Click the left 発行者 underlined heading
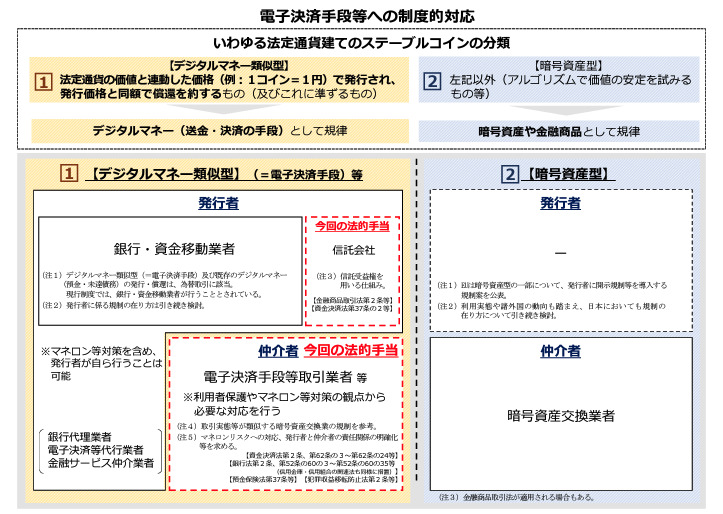723x514 pixels. (x=219, y=203)
